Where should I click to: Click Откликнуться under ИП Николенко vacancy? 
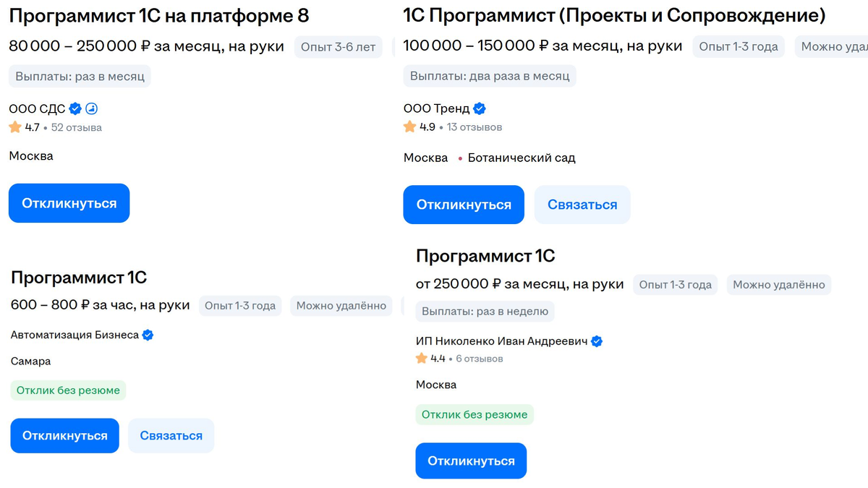tap(471, 461)
